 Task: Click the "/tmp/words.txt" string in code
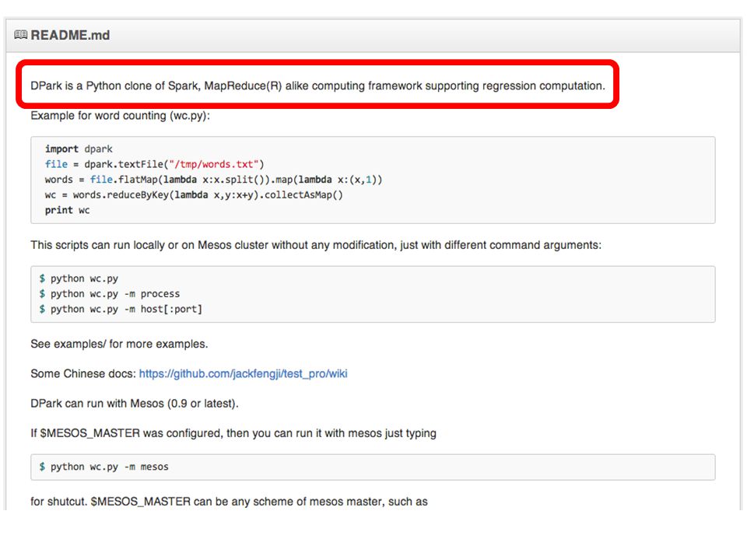tap(213, 164)
